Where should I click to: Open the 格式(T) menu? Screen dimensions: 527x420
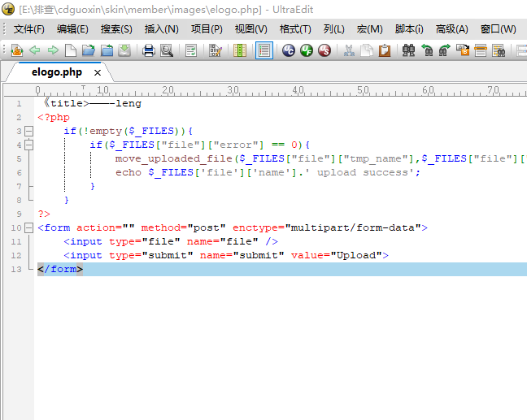(x=295, y=28)
